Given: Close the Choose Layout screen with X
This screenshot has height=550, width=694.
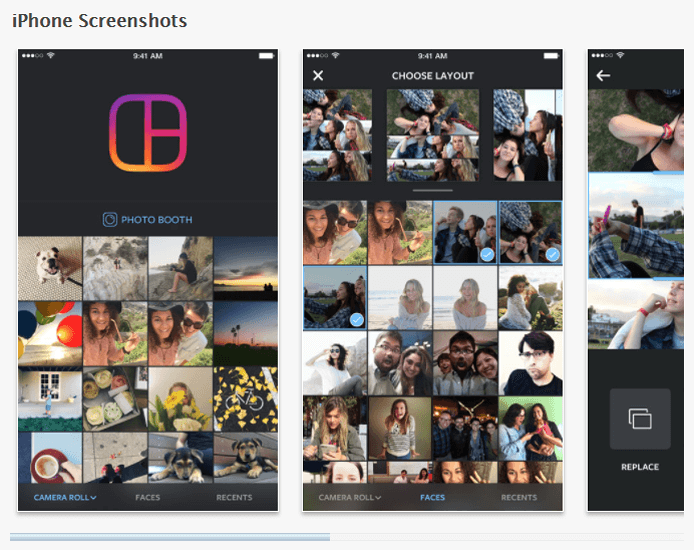Looking at the screenshot, I should pos(318,76).
